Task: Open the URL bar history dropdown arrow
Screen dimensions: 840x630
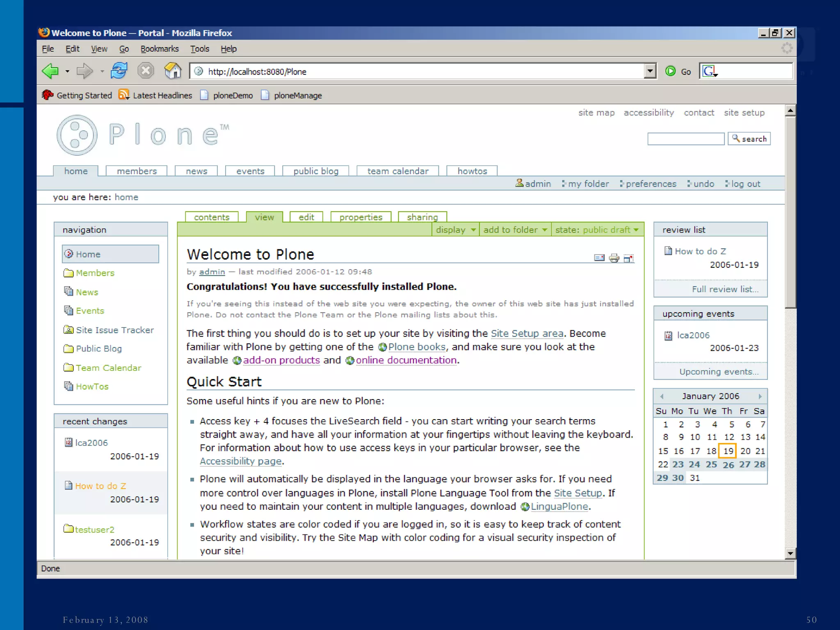Action: pyautogui.click(x=650, y=71)
